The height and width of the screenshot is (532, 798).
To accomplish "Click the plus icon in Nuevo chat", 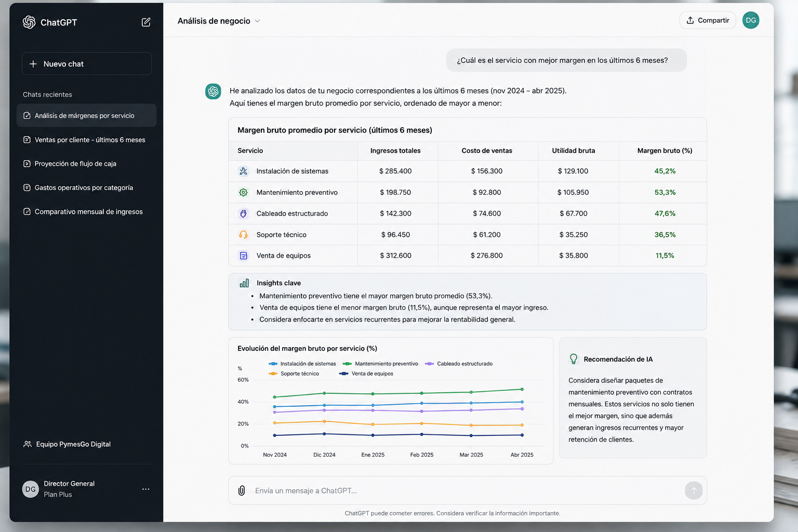I will pos(33,64).
